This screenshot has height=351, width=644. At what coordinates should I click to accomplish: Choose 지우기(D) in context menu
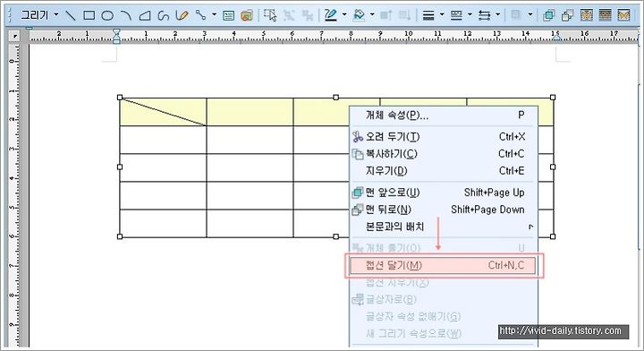pyautogui.click(x=443, y=170)
